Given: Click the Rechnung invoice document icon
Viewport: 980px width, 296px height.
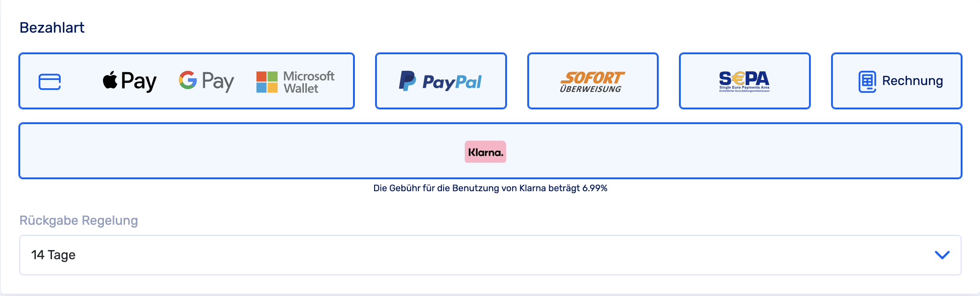Looking at the screenshot, I should [867, 81].
